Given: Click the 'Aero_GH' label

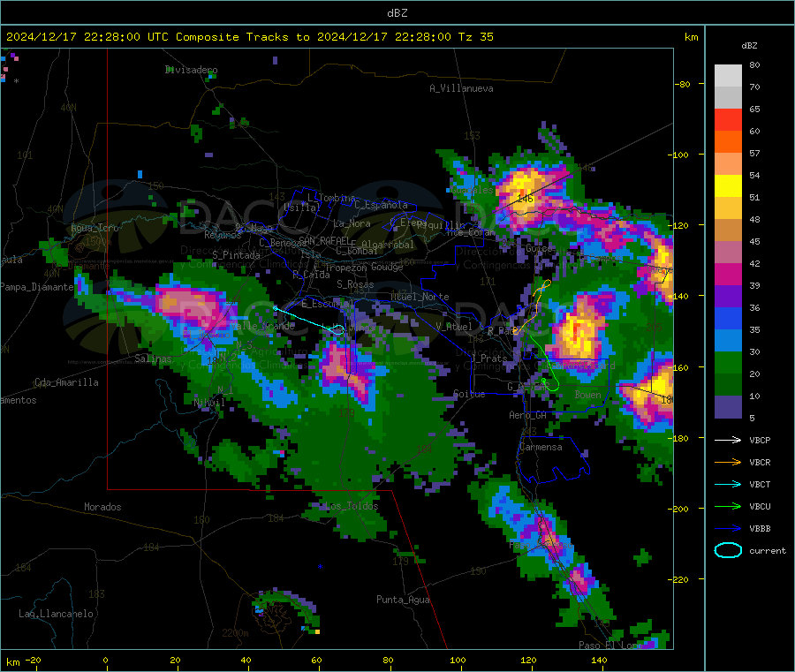Looking at the screenshot, I should (x=528, y=415).
